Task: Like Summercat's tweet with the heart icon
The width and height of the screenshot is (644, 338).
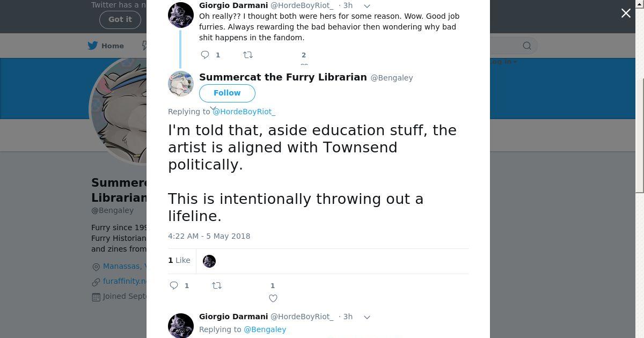Action: (273, 298)
